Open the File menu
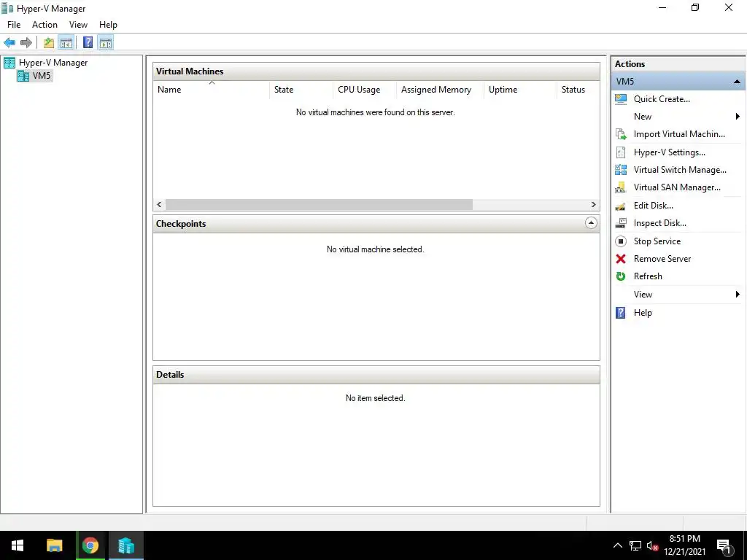This screenshot has height=560, width=747. [x=14, y=25]
